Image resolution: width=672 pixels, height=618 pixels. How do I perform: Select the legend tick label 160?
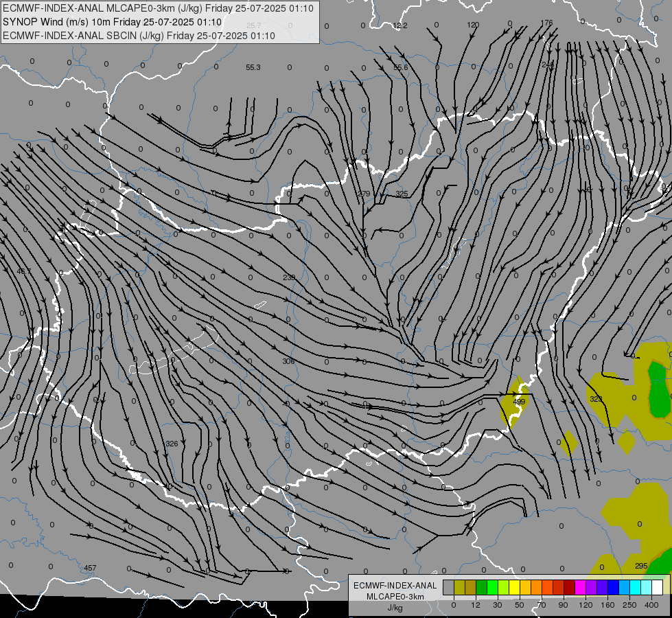pos(607,605)
